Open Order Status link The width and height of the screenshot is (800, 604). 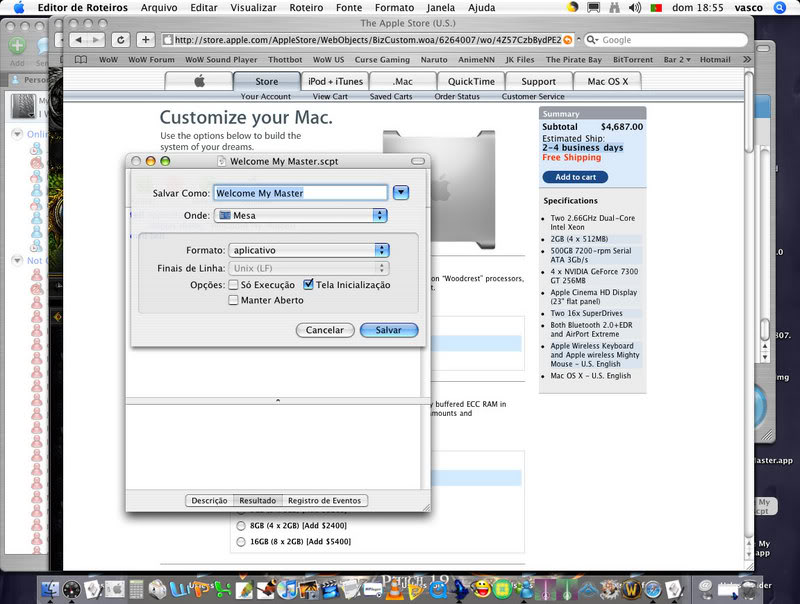(457, 96)
